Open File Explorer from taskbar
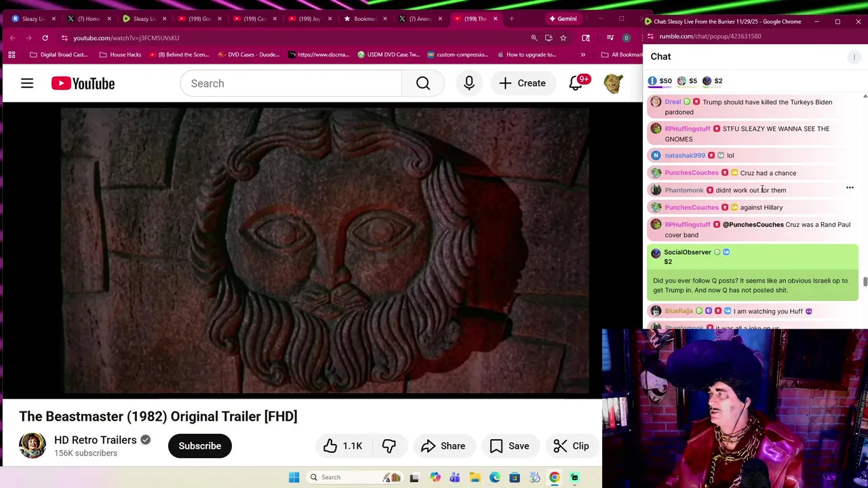Screen dimensions: 868x488 475,477
